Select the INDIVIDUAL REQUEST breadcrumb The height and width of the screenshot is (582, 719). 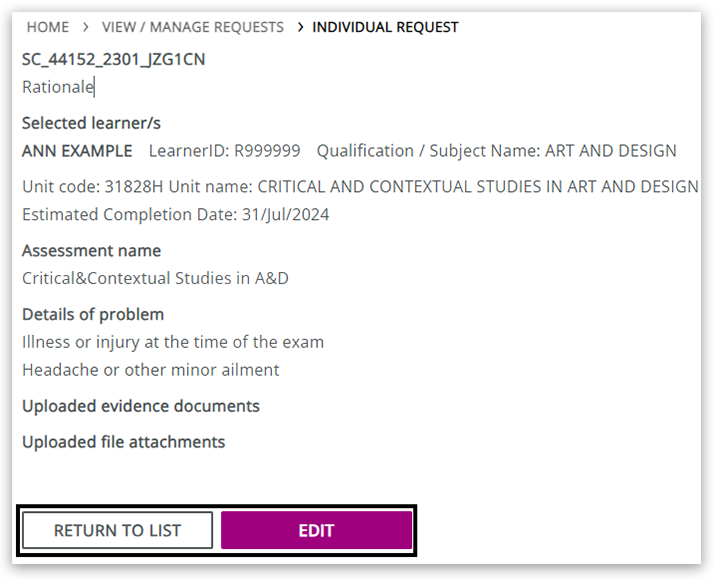point(385,27)
